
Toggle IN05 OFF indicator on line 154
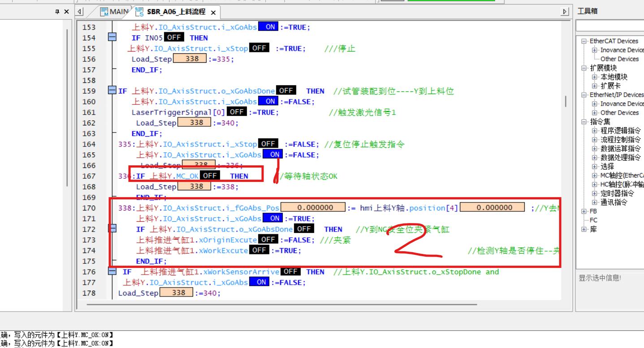point(173,38)
